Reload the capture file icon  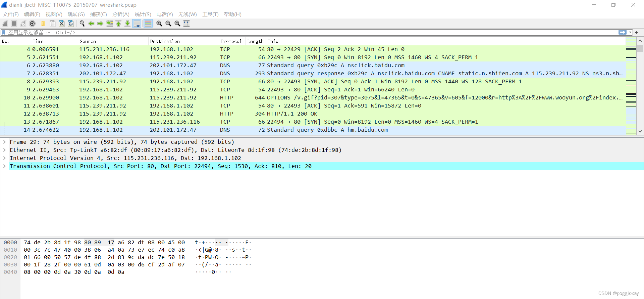(x=71, y=24)
